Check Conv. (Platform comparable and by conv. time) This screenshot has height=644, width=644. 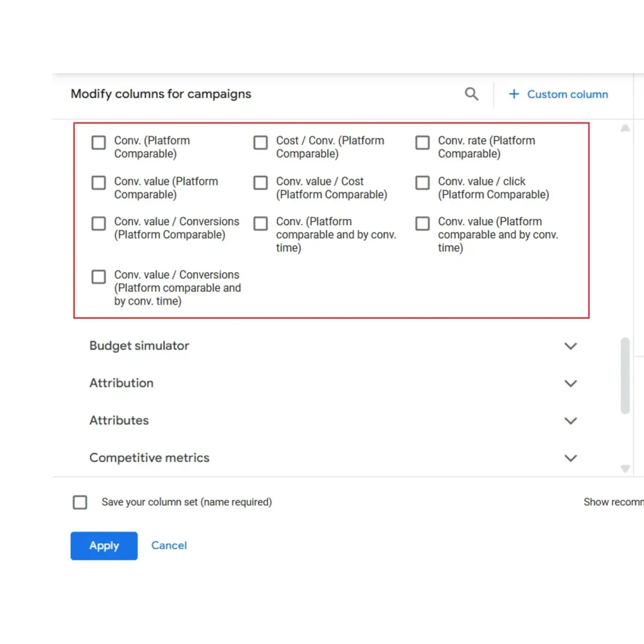tap(260, 223)
